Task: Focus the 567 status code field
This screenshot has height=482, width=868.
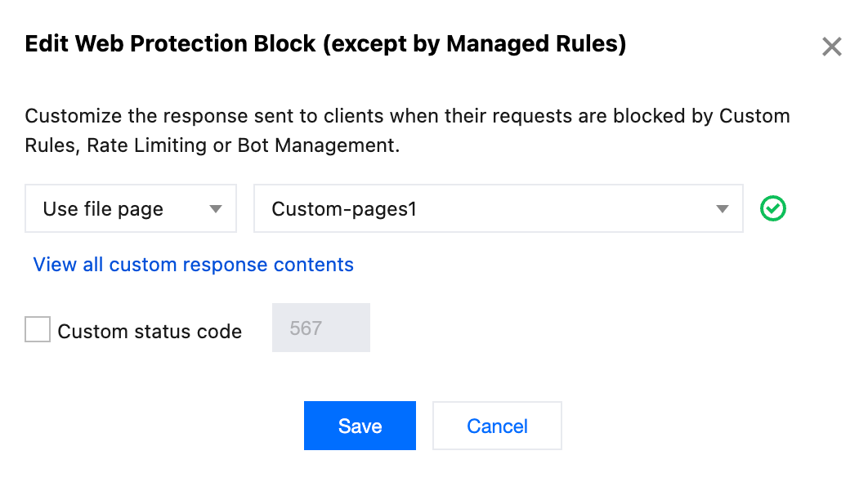Action: pyautogui.click(x=320, y=328)
